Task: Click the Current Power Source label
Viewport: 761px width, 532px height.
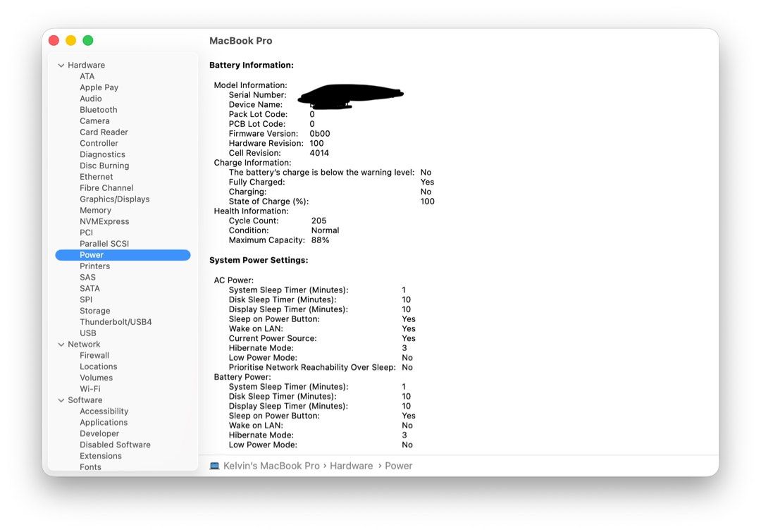Action: pyautogui.click(x=273, y=338)
